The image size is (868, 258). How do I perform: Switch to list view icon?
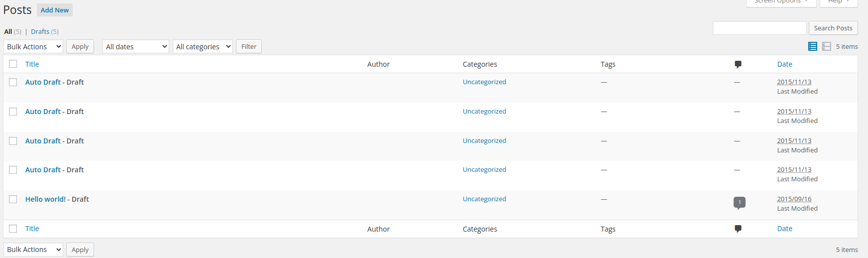tap(813, 46)
